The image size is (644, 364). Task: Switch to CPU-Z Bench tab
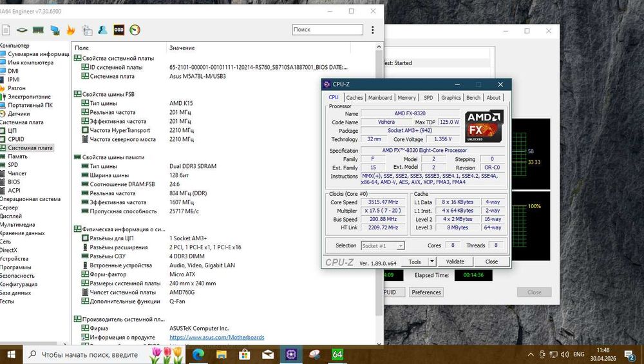pyautogui.click(x=473, y=98)
